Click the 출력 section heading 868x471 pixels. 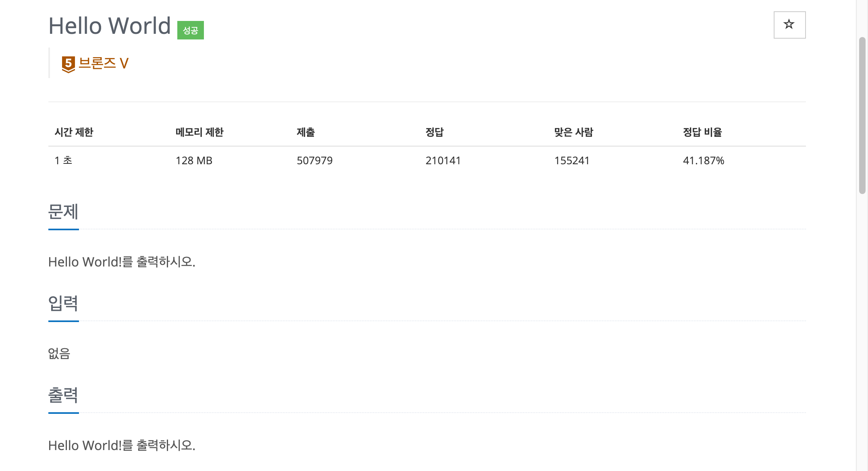coord(63,395)
